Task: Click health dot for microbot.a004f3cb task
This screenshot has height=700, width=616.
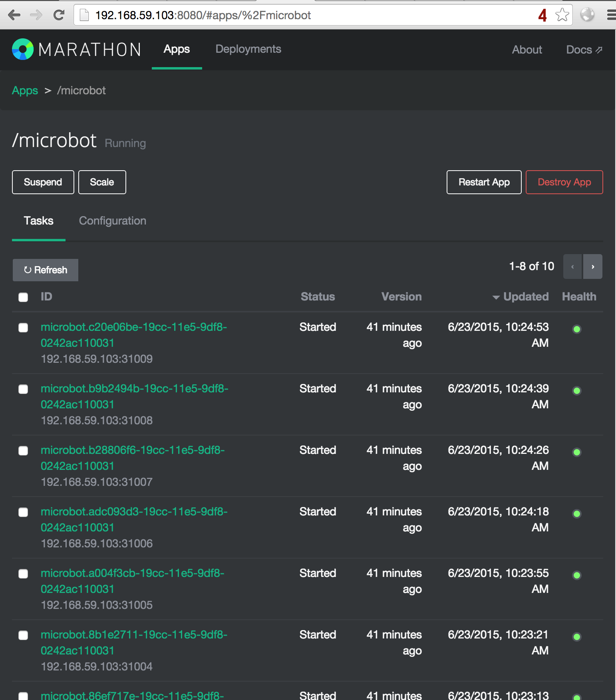Action: [x=576, y=575]
